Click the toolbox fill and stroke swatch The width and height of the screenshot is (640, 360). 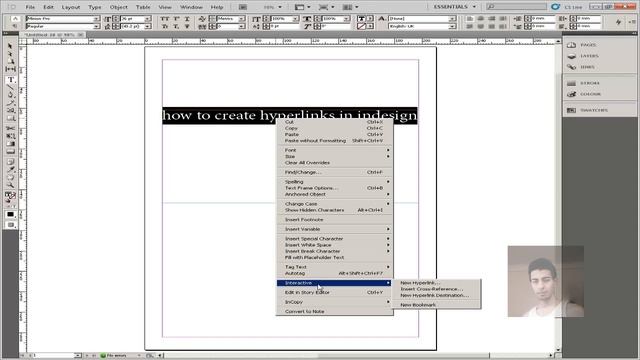(x=10, y=196)
